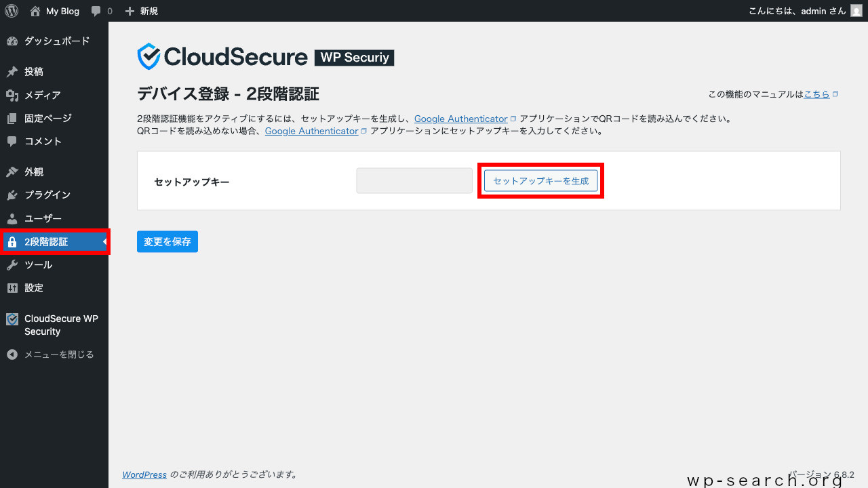Open the My Blog admin bar menu
868x488 pixels.
point(54,11)
